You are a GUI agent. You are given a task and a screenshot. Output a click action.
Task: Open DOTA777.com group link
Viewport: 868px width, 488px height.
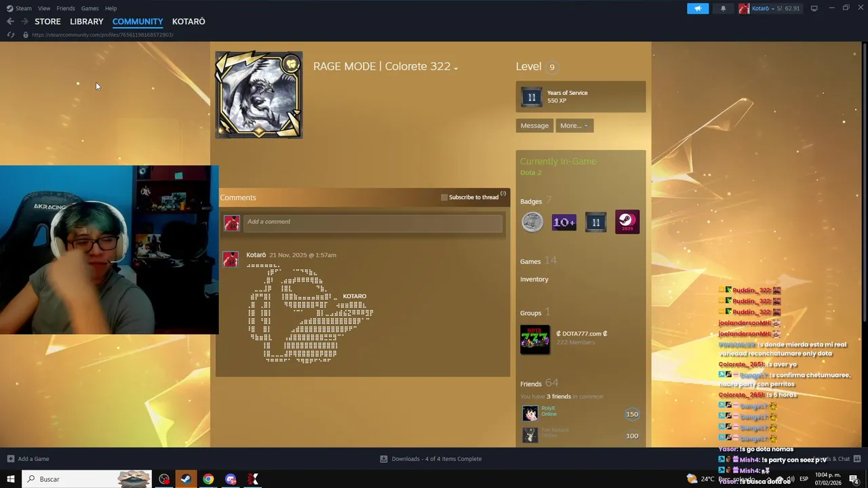tap(582, 333)
